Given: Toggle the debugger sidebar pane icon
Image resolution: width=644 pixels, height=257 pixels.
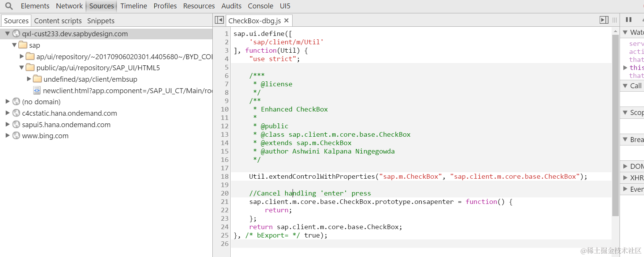Looking at the screenshot, I should point(604,20).
